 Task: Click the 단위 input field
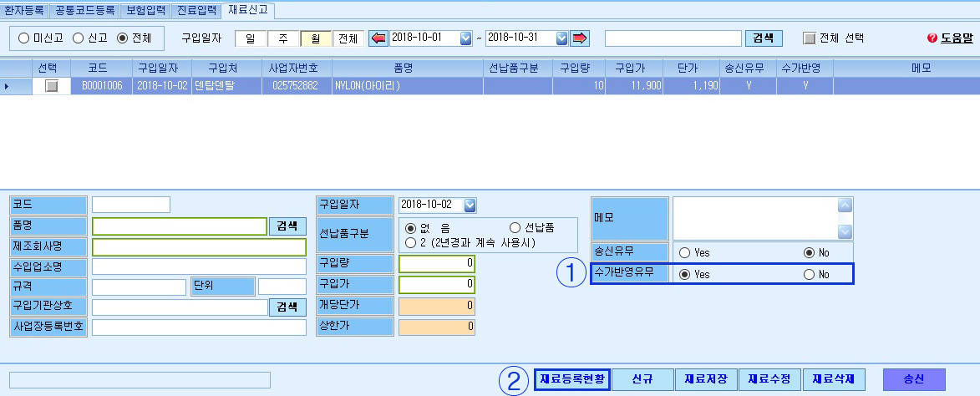click(282, 287)
